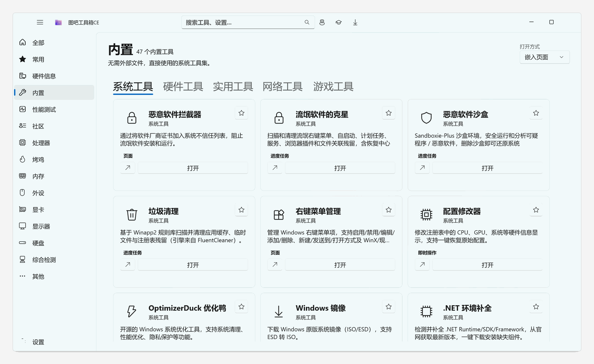
Task: Open 社区 in sidebar
Action: pos(54,126)
